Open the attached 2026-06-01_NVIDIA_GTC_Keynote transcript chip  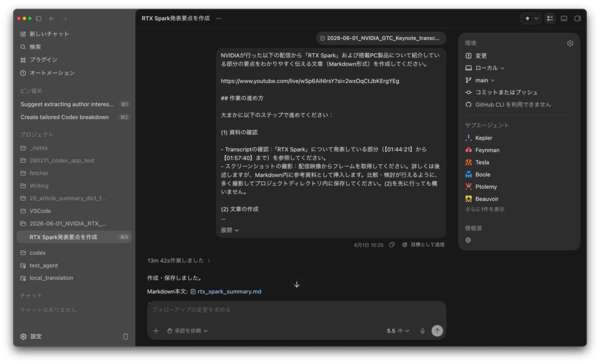pos(381,38)
